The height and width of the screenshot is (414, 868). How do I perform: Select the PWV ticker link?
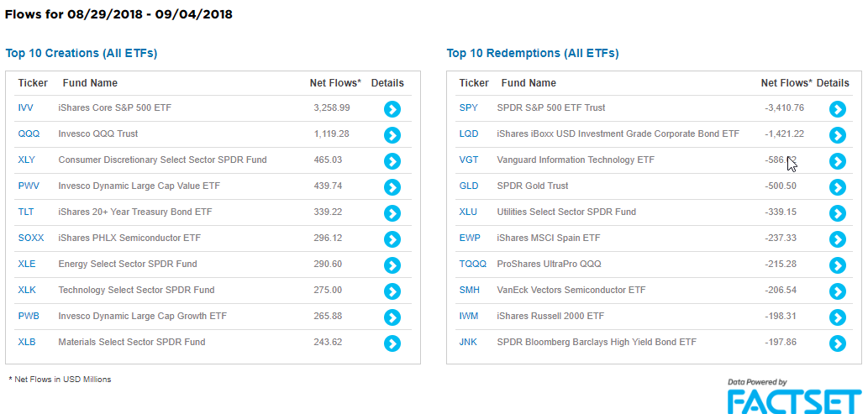[x=29, y=186]
